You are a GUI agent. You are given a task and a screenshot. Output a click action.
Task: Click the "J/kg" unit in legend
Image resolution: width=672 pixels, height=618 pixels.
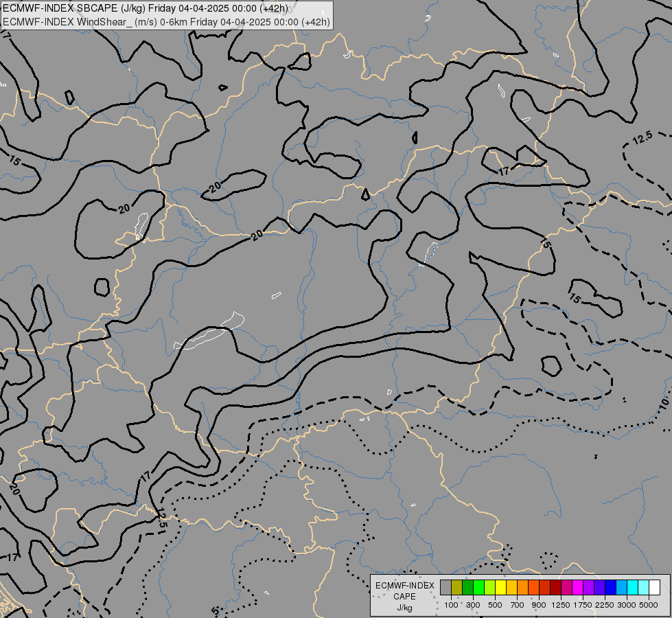pyautogui.click(x=404, y=608)
